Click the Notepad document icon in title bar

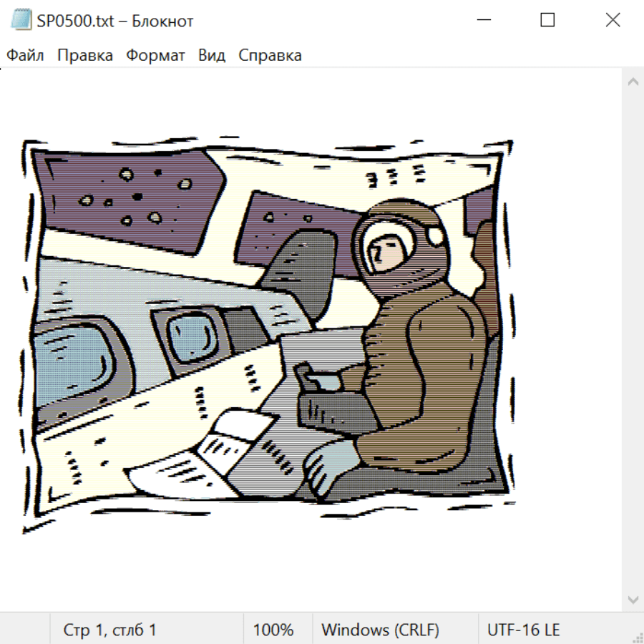21,21
